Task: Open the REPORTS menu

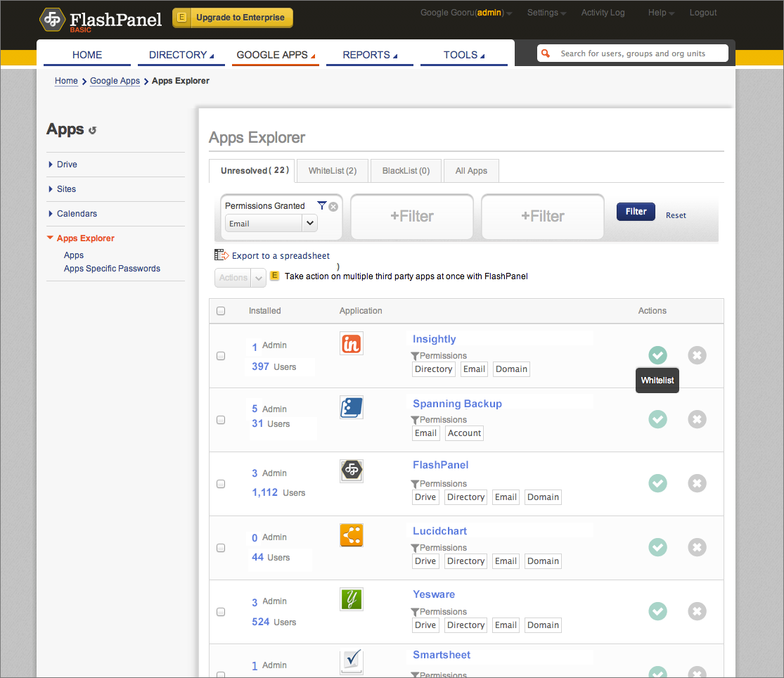Action: (x=370, y=55)
